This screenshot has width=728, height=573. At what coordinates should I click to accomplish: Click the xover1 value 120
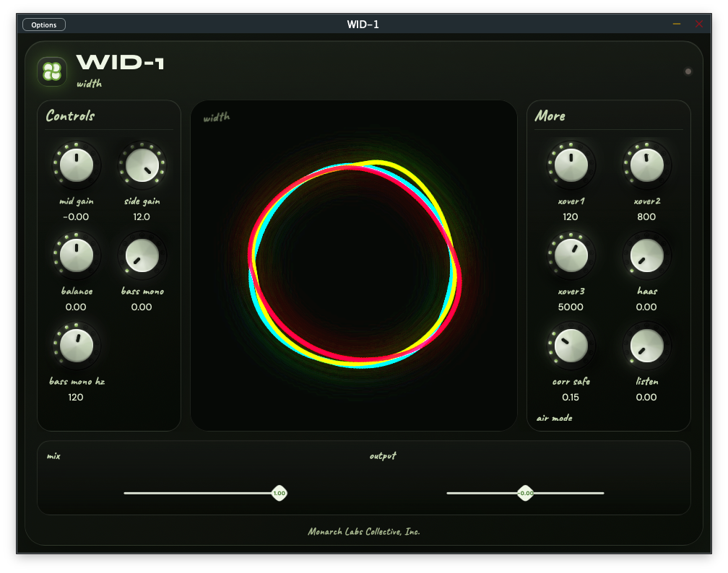pyautogui.click(x=571, y=216)
